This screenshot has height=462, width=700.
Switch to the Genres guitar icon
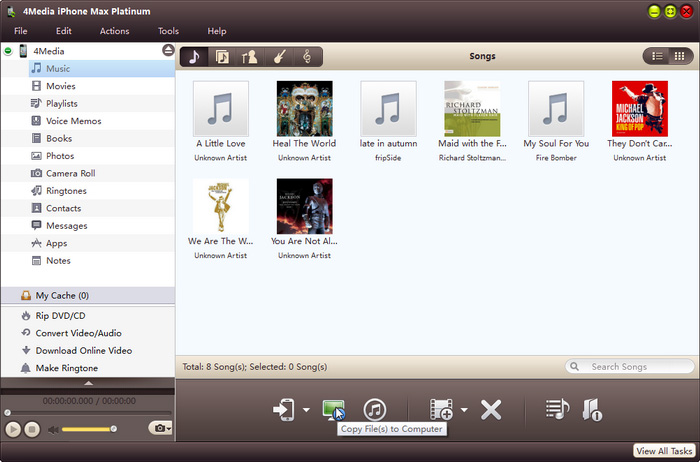[x=279, y=57]
